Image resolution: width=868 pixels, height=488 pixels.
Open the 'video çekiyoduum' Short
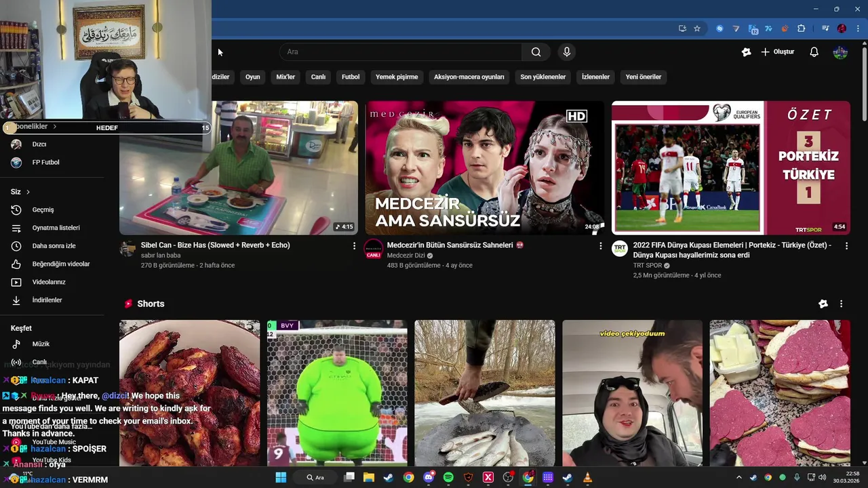click(632, 393)
